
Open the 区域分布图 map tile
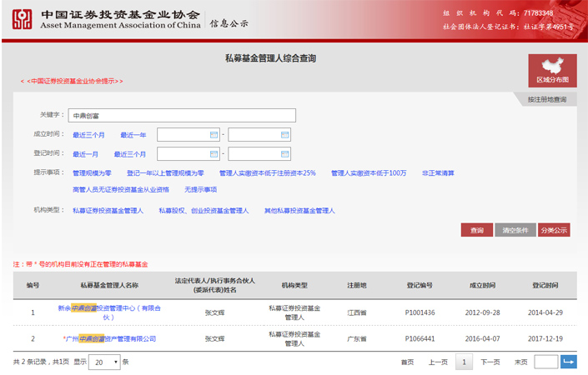[552, 71]
